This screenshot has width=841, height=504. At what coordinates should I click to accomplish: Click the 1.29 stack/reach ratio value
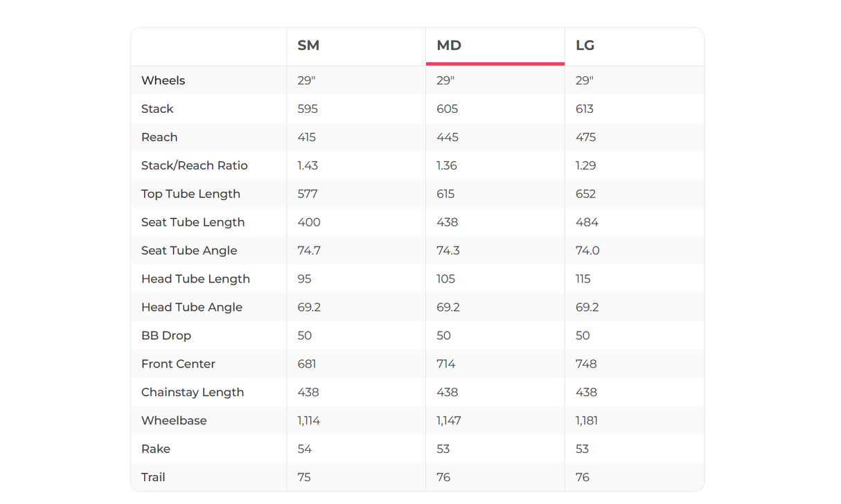click(586, 165)
